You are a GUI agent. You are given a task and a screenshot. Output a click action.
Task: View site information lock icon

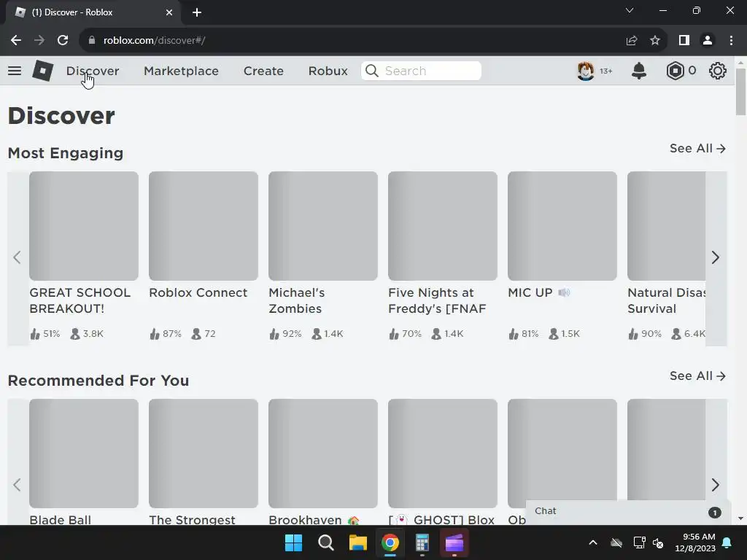92,41
